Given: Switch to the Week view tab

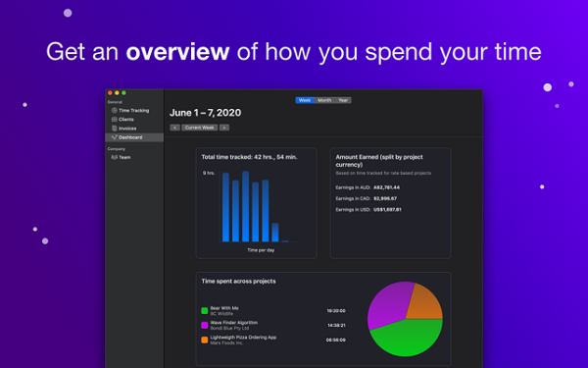Looking at the screenshot, I should pos(305,100).
